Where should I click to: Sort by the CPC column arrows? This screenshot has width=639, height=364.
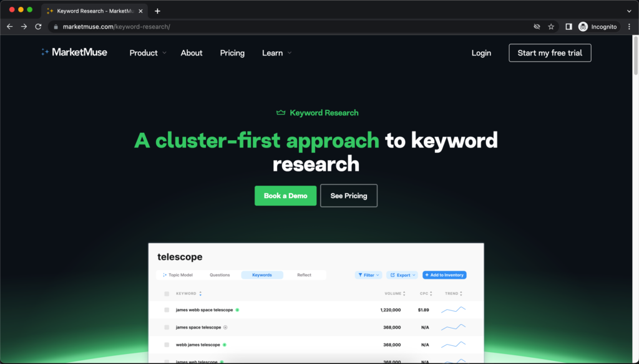(x=431, y=294)
